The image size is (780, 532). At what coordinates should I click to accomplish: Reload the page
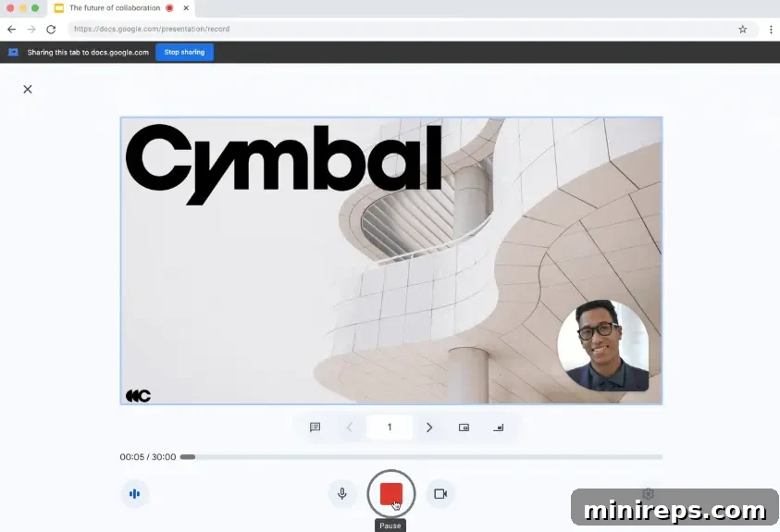[51, 29]
